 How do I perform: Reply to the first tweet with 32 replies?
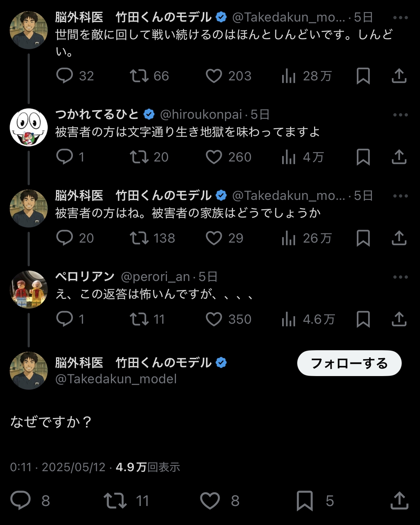pos(65,76)
